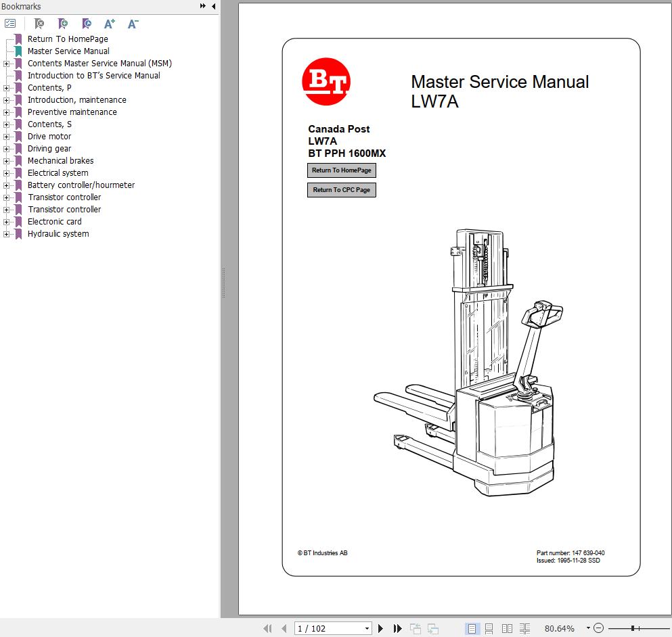Select the Mechanical brakes bookmark
The width and height of the screenshot is (672, 637).
pyautogui.click(x=60, y=161)
